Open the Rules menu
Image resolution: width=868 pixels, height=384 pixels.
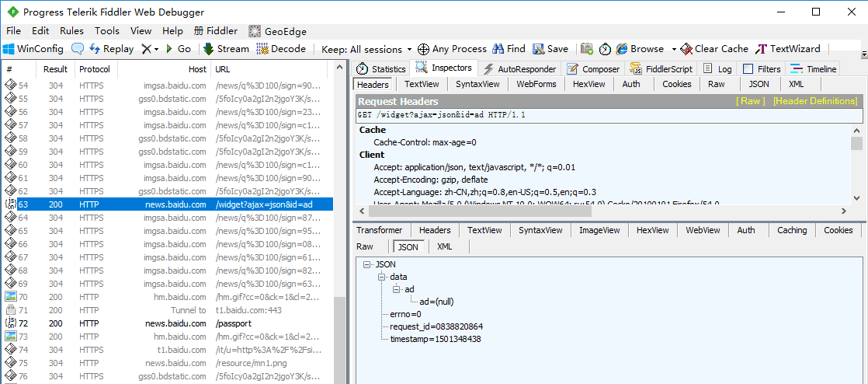71,31
